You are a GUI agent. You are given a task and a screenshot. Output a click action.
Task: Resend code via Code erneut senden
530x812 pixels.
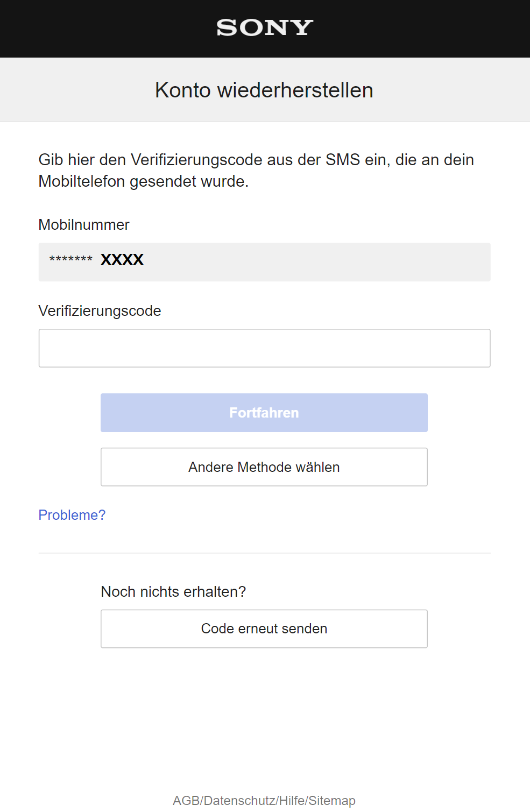tap(264, 629)
